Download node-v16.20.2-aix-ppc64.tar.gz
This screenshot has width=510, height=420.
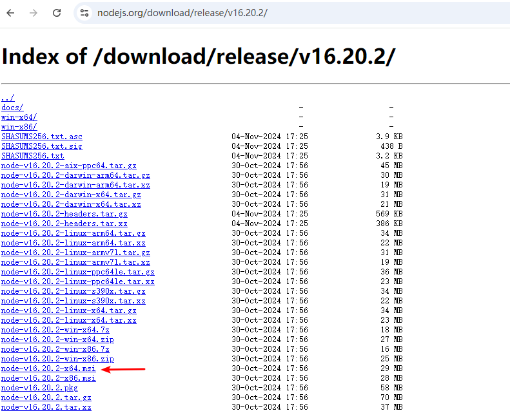(x=68, y=166)
